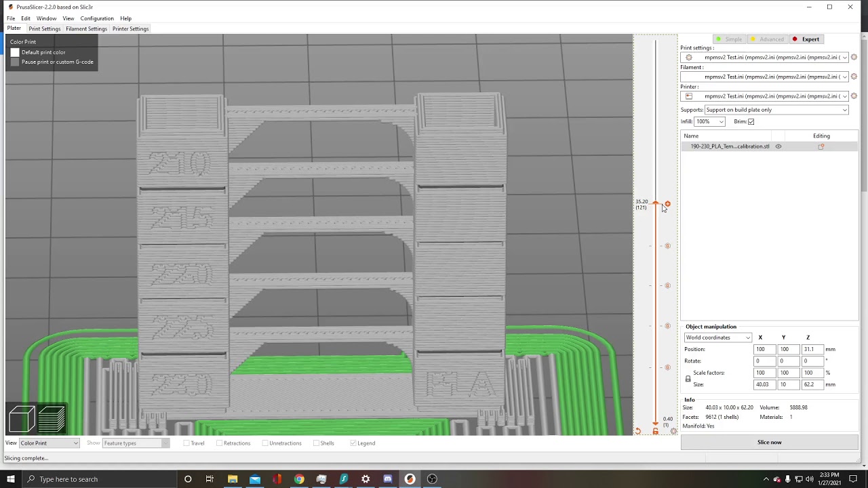Click the Slice now button
868x488 pixels.
point(769,442)
